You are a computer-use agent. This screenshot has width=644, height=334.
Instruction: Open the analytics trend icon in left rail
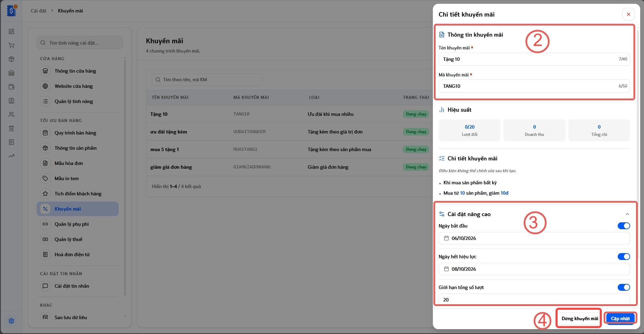pyautogui.click(x=11, y=156)
